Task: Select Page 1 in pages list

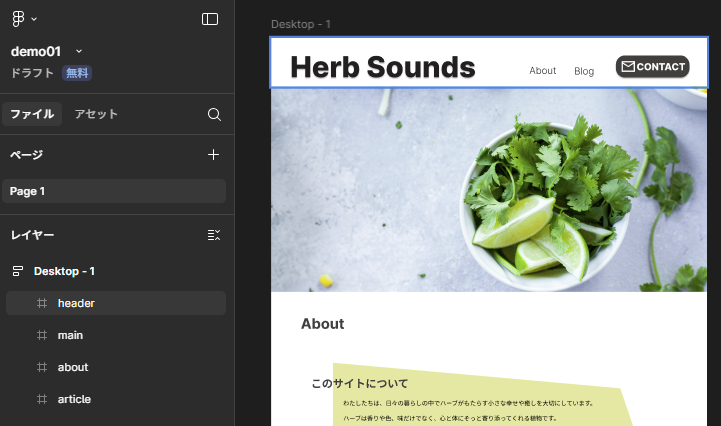Action: (28, 191)
